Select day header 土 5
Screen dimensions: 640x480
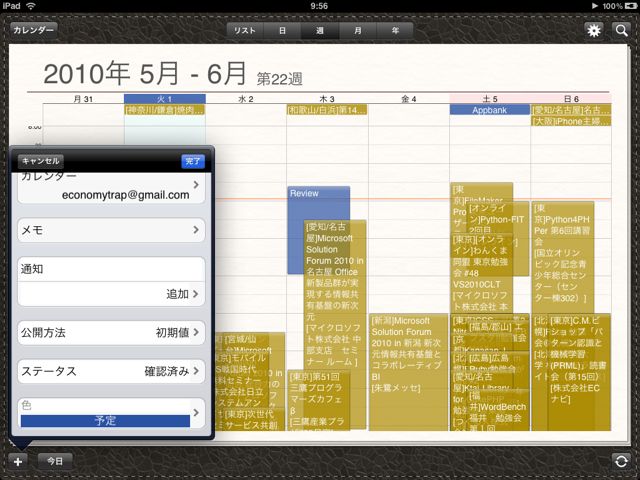pos(490,99)
